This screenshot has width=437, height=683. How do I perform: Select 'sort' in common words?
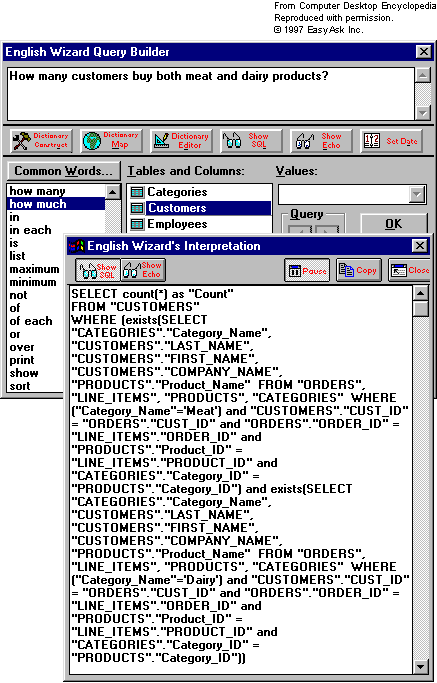[20, 386]
